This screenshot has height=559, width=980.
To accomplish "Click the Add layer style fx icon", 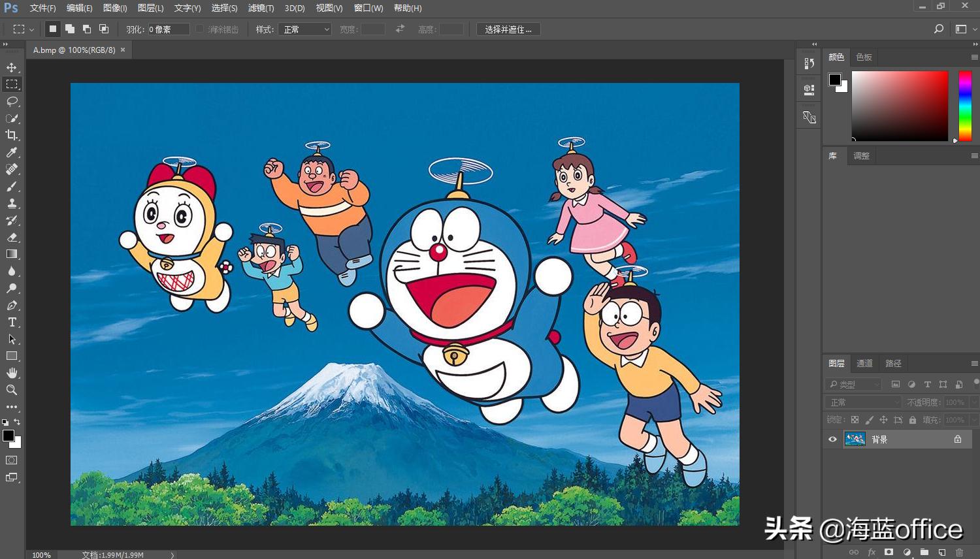I will point(871,552).
